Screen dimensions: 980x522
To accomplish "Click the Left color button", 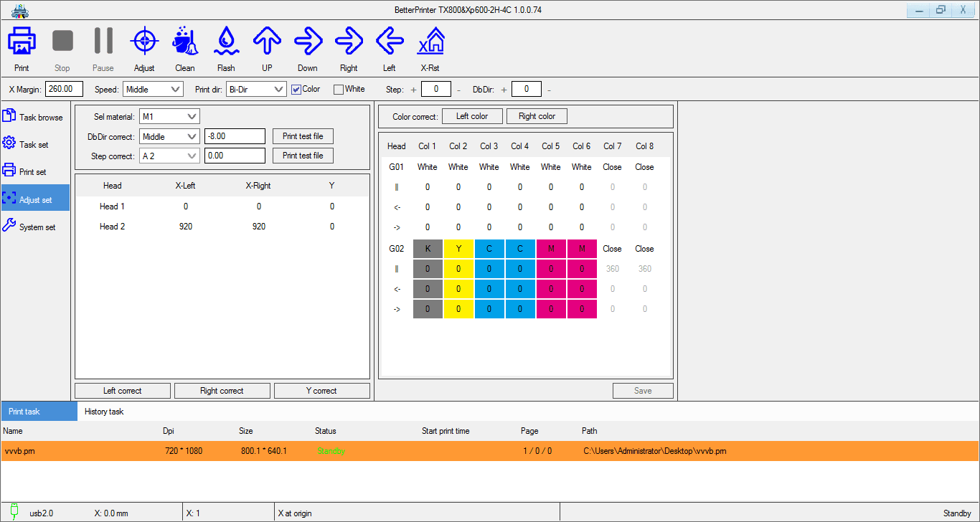I will click(x=471, y=116).
